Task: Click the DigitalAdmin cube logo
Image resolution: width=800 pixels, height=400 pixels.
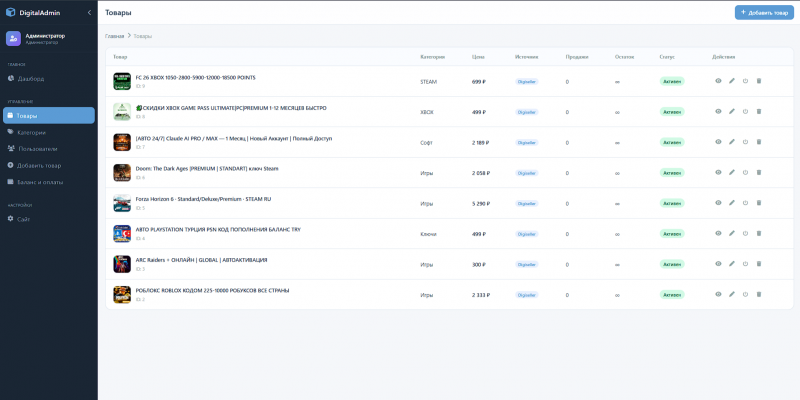Action: pyautogui.click(x=10, y=12)
